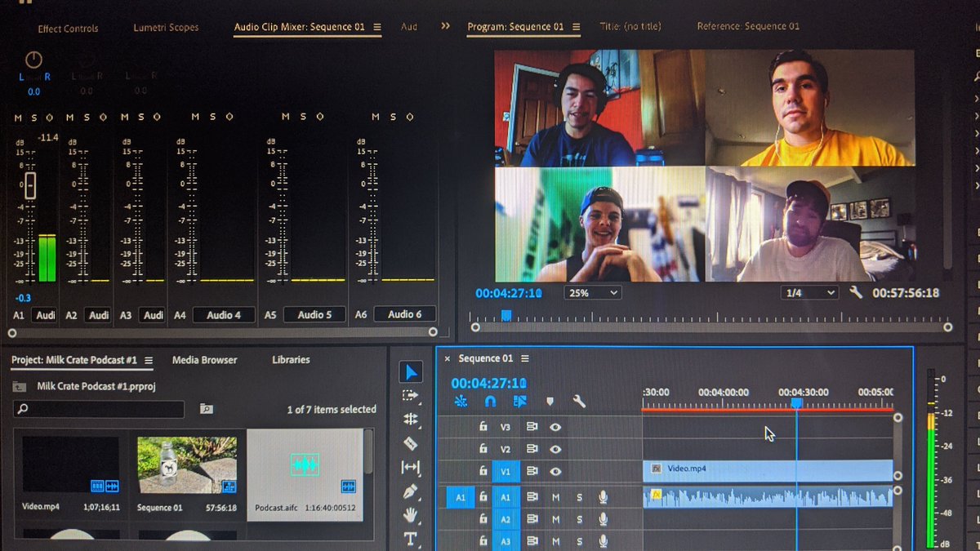Select Reference: Sequence 01 tab
This screenshot has width=980, height=551.
coord(748,27)
